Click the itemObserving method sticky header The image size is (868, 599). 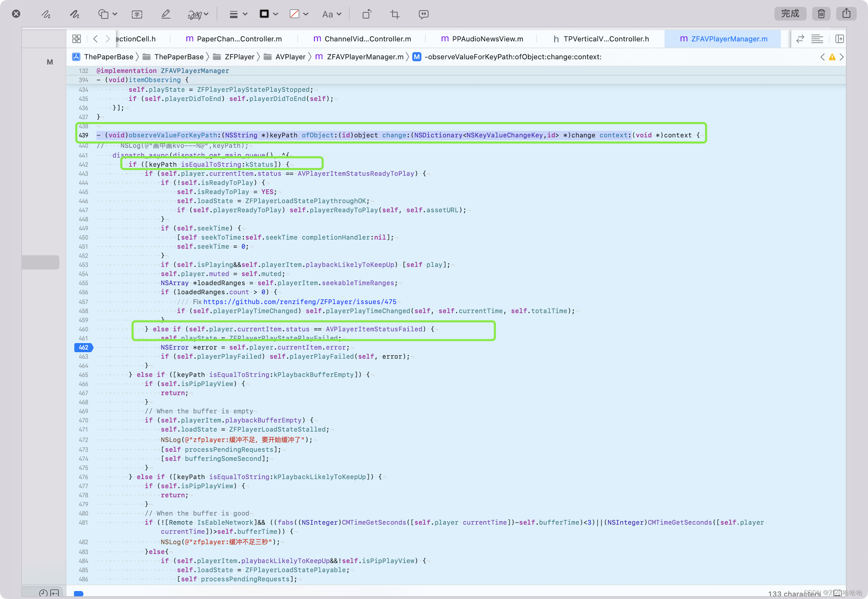143,80
